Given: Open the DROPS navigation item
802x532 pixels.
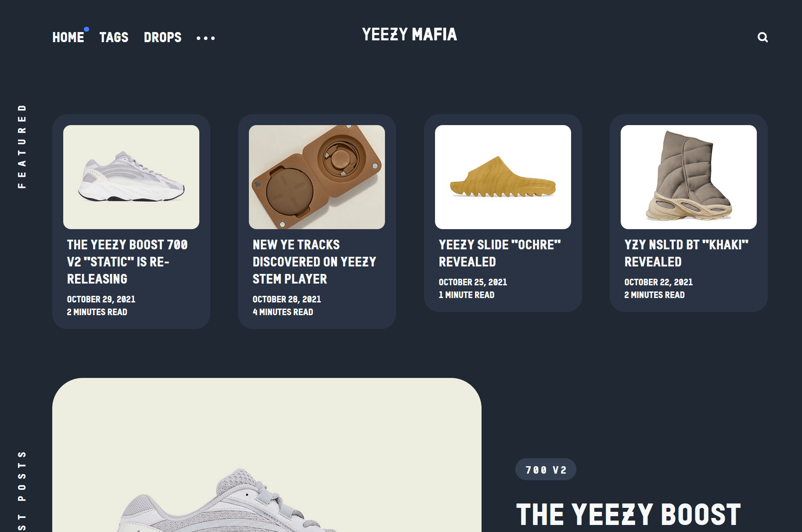Looking at the screenshot, I should 162,37.
